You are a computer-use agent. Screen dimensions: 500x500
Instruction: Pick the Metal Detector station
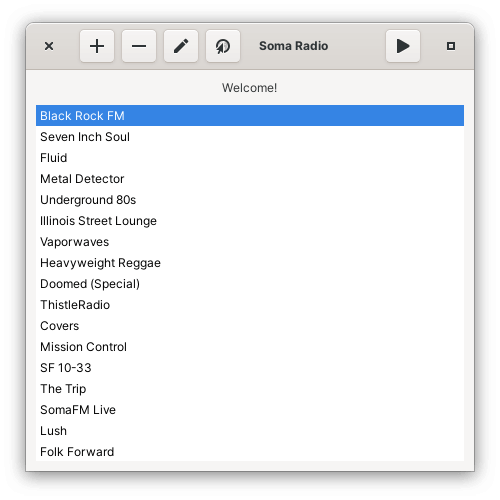250,179
